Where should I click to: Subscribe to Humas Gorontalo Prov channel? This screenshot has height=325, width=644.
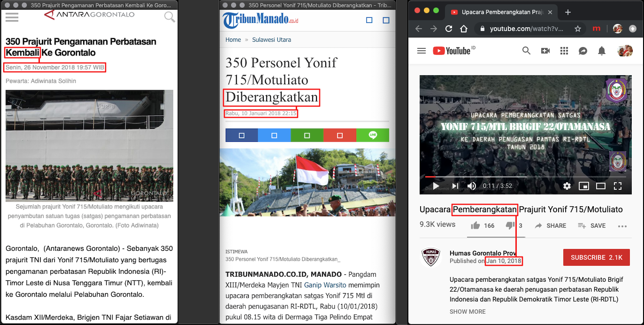click(x=596, y=257)
